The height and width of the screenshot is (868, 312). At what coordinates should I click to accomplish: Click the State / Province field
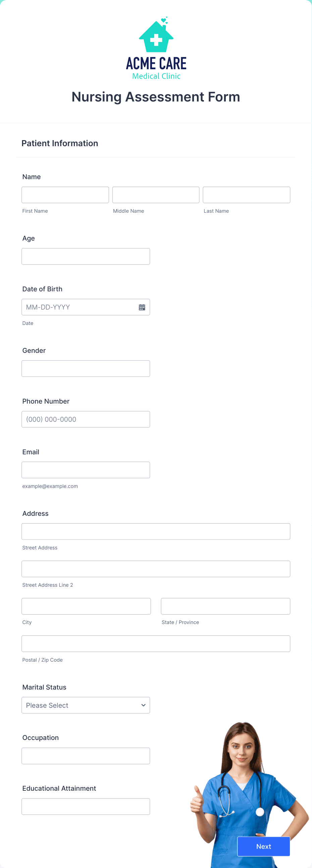pyautogui.click(x=225, y=606)
